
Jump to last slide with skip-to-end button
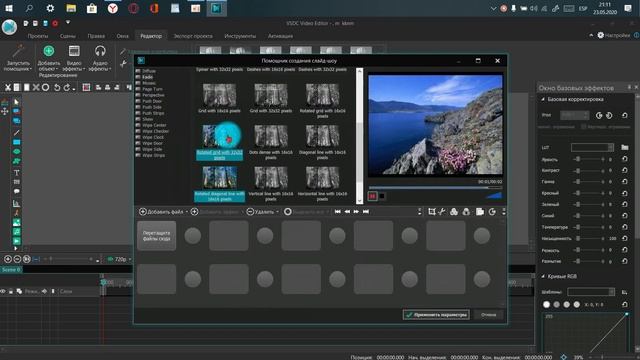pos(366,211)
